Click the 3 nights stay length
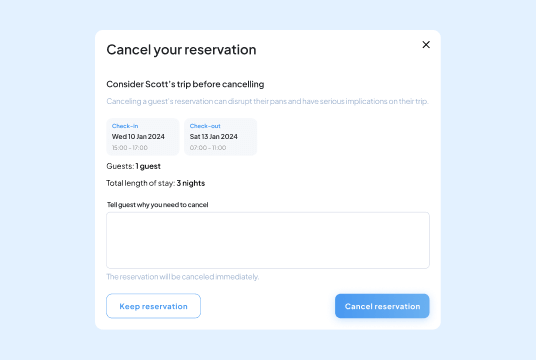This screenshot has width=536, height=360. coord(191,183)
